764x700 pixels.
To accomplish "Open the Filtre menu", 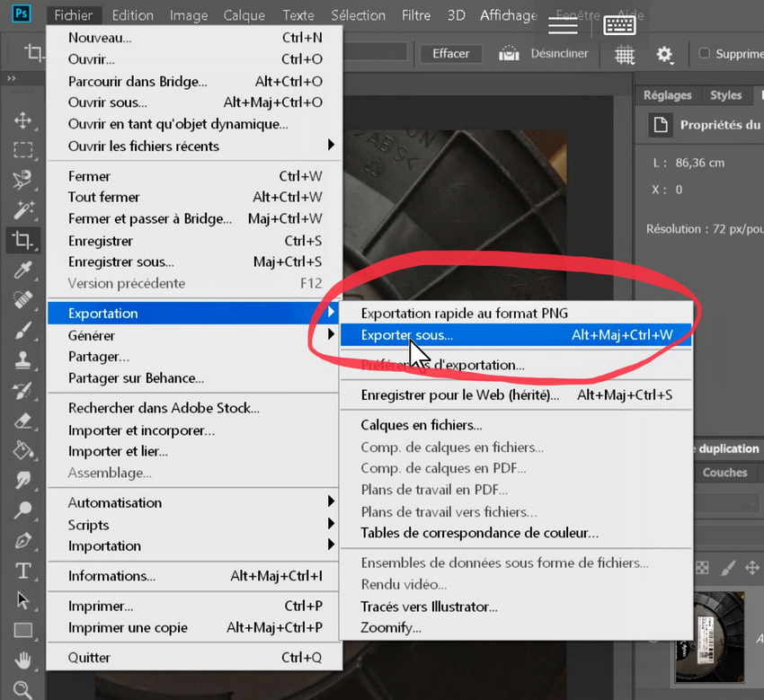I will tap(416, 15).
